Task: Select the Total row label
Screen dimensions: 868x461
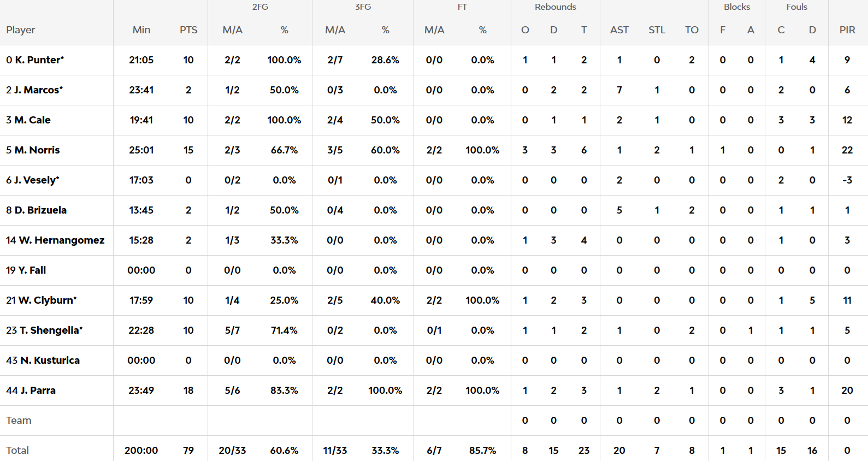Action: pos(17,451)
